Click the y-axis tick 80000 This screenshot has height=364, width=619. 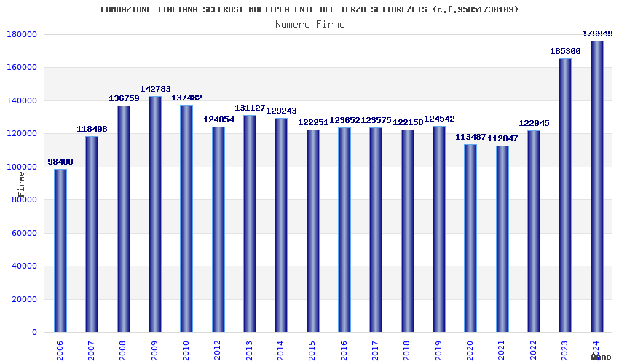coord(24,199)
